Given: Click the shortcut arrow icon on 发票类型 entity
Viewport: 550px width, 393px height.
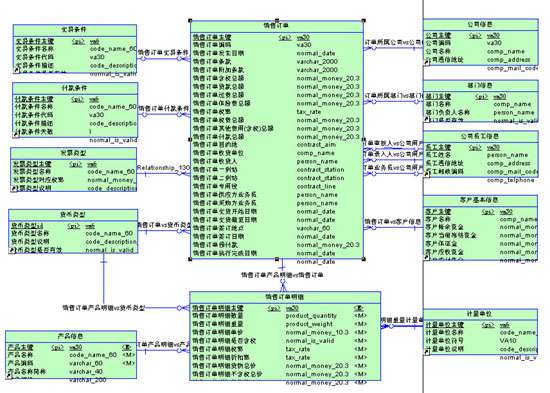Looking at the screenshot, I should 14,188.
